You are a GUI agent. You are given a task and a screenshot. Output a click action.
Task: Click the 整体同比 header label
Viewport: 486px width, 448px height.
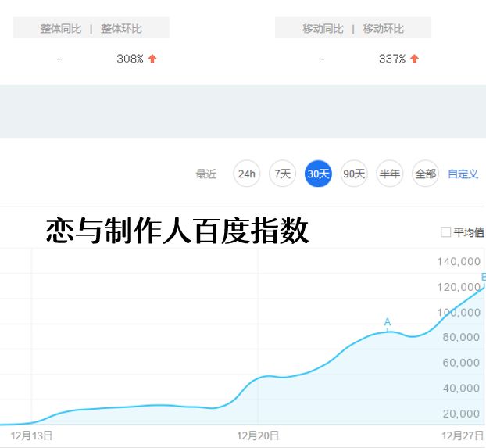[x=61, y=29]
